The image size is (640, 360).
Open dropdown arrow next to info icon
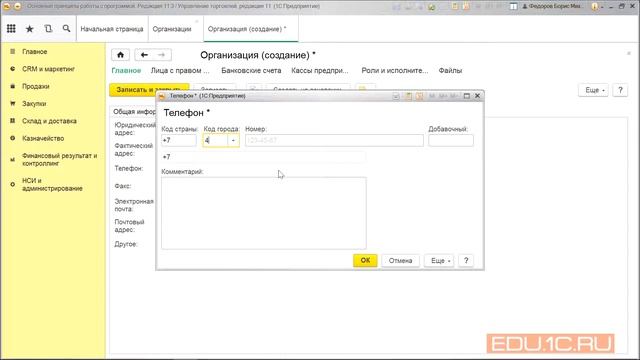click(x=602, y=7)
